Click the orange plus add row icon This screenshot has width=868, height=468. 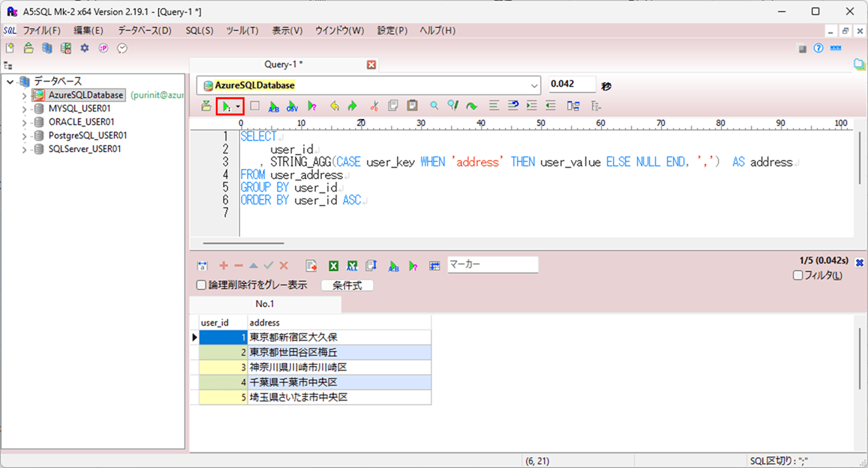tap(223, 266)
